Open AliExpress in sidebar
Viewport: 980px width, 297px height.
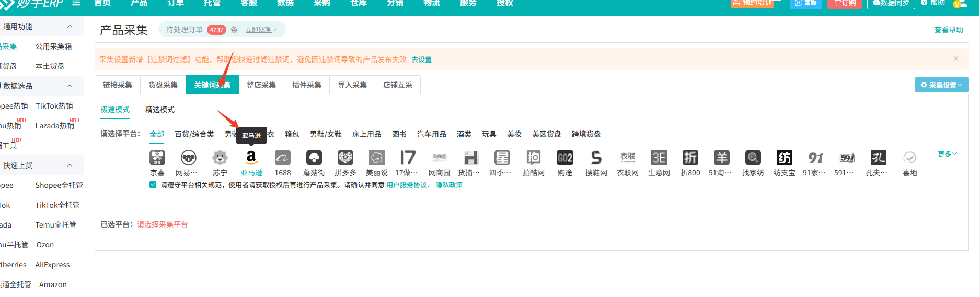coord(52,265)
